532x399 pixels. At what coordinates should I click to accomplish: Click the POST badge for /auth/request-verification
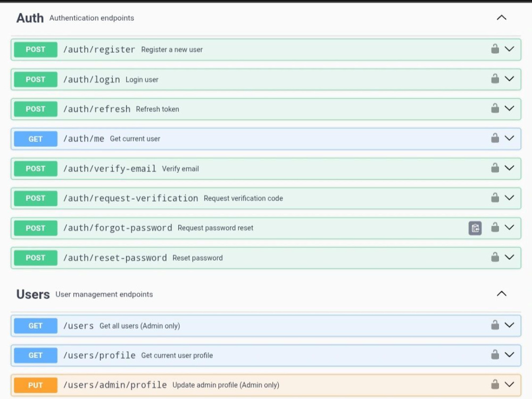coord(36,198)
